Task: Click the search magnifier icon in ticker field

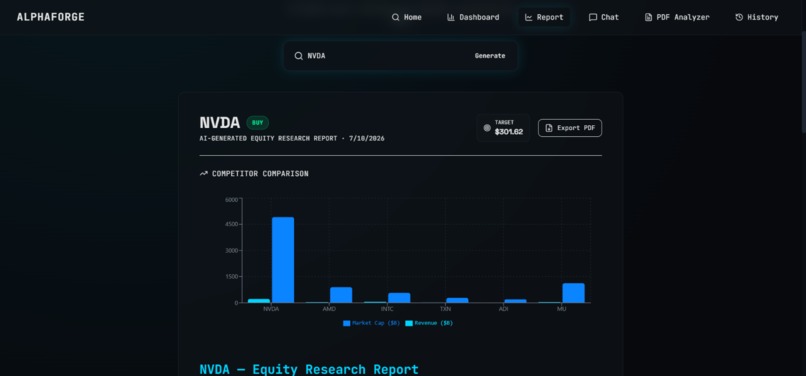Action: coord(299,56)
